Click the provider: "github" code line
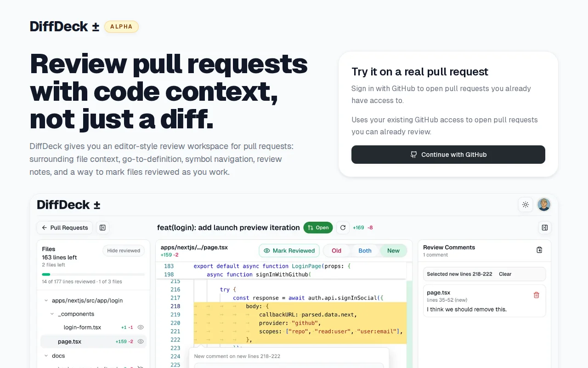 point(290,323)
